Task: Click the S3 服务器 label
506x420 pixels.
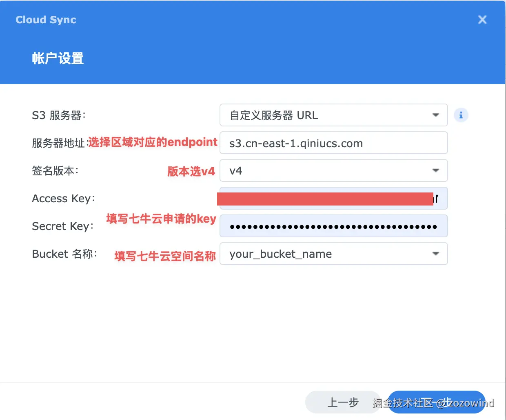Action: [59, 115]
